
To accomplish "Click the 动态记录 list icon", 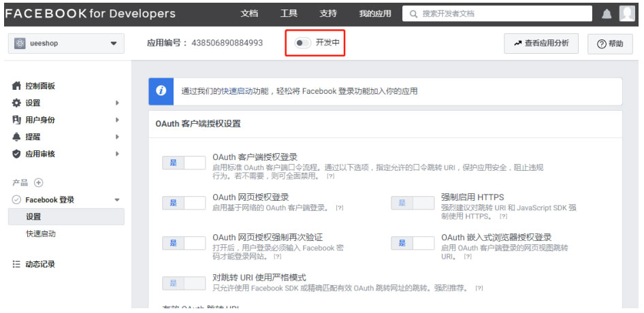I will (17, 264).
